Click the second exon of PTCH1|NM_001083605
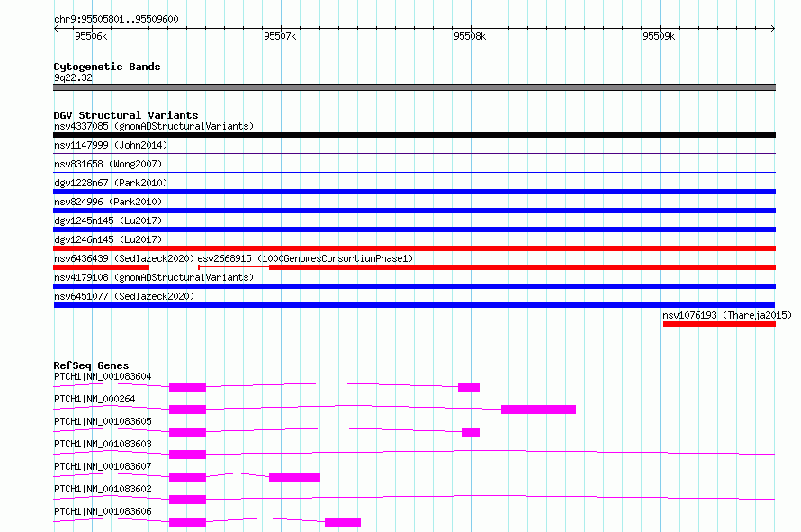 point(471,432)
